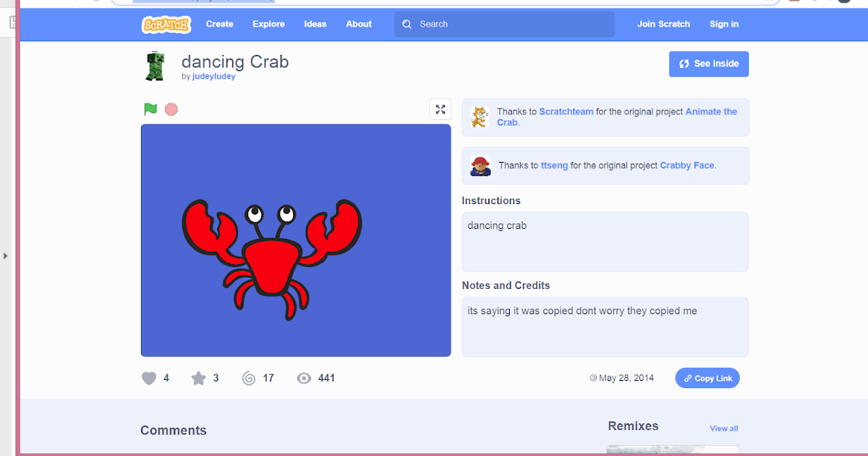This screenshot has height=456, width=868.
Task: Enter fullscreen mode for the project player
Action: (441, 109)
